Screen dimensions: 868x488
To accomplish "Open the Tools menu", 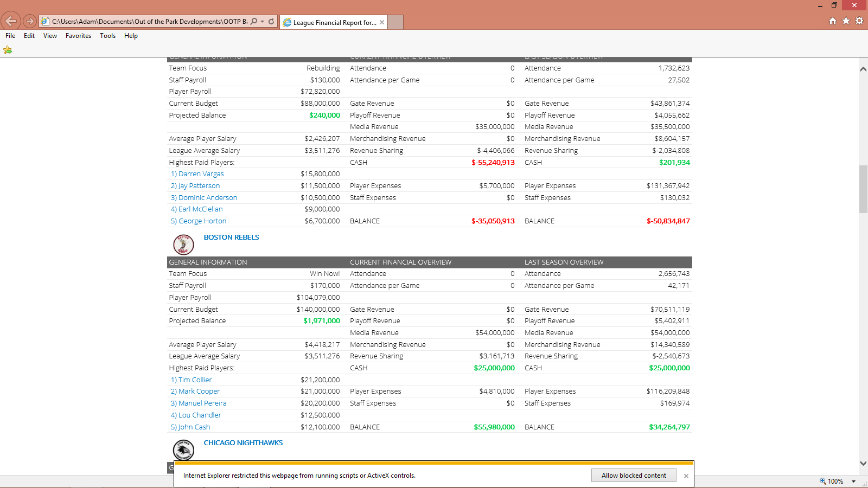I will tap(107, 36).
